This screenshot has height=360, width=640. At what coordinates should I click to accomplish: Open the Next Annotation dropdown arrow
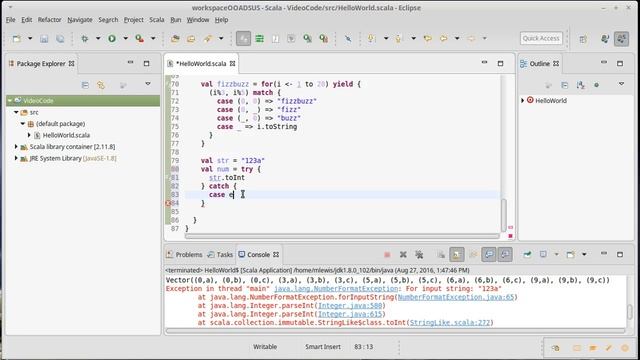pyautogui.click(x=386, y=39)
